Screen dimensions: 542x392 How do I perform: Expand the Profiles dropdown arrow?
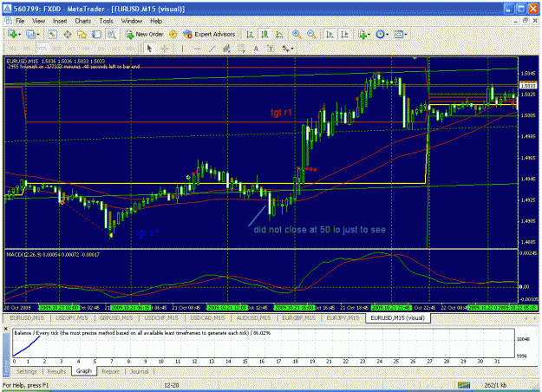37,35
